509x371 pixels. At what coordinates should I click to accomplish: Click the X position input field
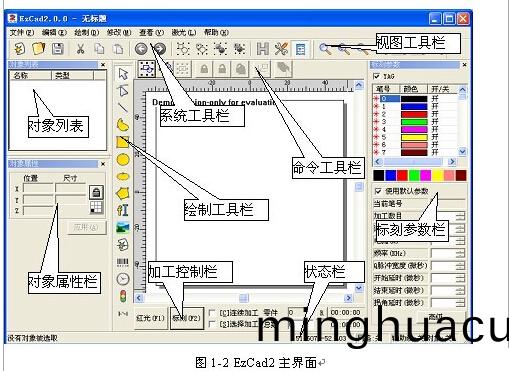click(39, 189)
